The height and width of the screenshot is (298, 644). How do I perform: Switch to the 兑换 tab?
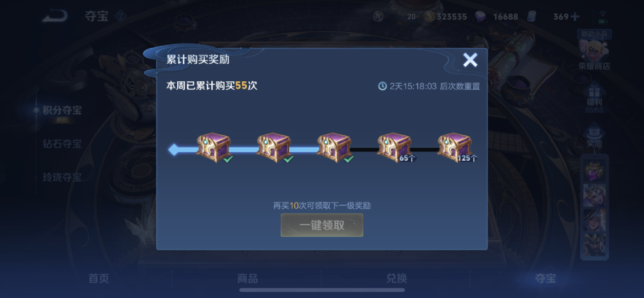(397, 278)
